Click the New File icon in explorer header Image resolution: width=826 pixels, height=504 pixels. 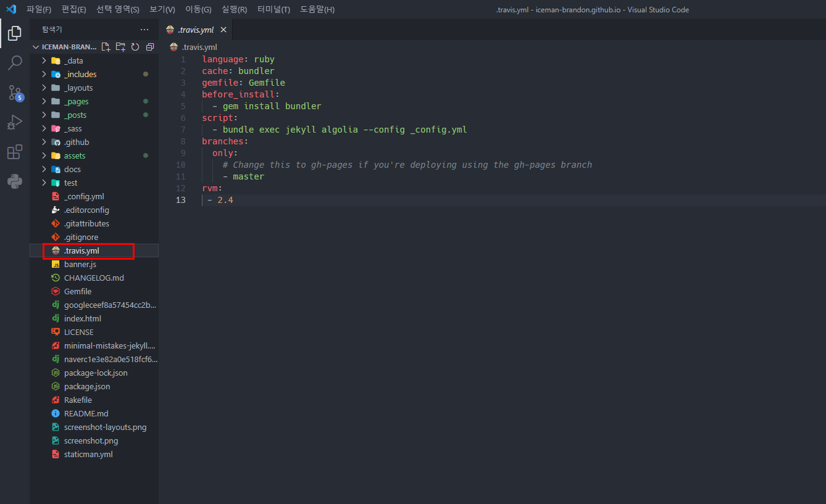[106, 47]
